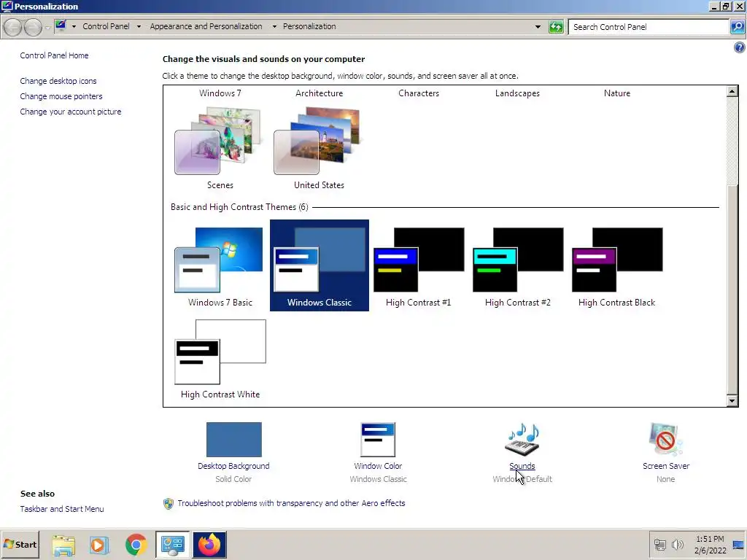Choose the High Contrast #1 theme
The image size is (747, 560).
pyautogui.click(x=418, y=265)
